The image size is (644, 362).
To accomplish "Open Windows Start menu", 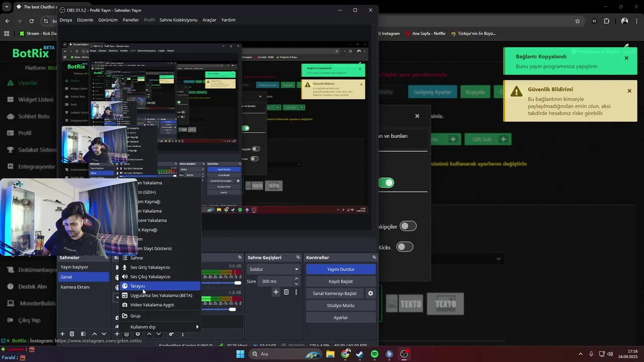I will [240, 354].
